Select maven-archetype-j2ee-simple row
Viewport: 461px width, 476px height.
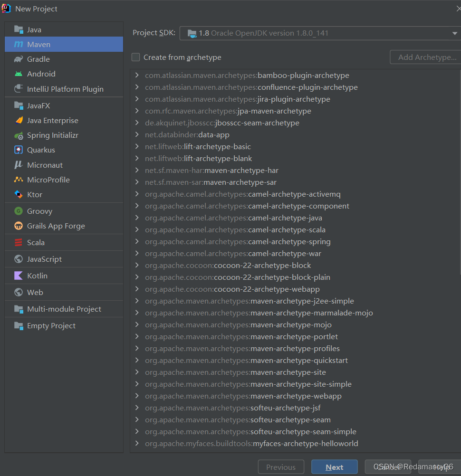click(296, 301)
